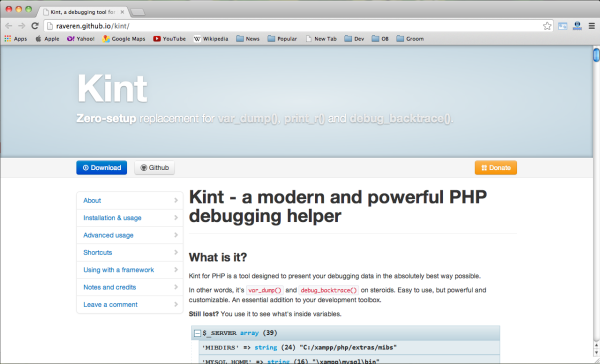Open a new browser tab
The width and height of the screenshot is (600, 364).
(137, 12)
